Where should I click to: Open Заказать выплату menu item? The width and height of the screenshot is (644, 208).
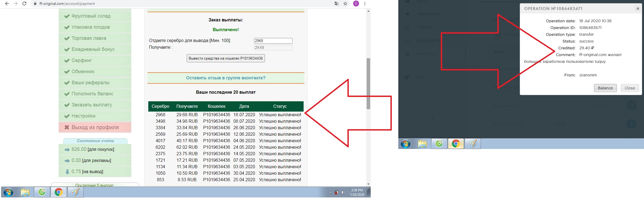tap(95, 105)
